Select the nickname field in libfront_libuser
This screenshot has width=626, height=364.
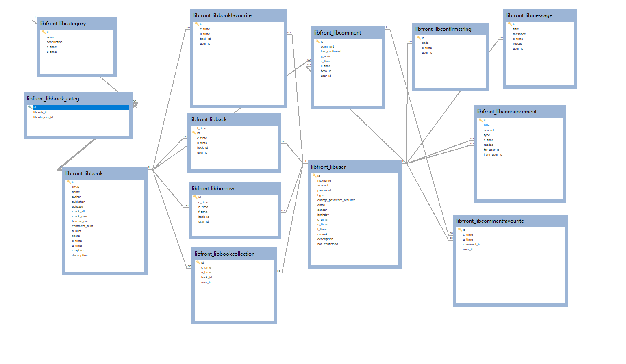pyautogui.click(x=324, y=181)
